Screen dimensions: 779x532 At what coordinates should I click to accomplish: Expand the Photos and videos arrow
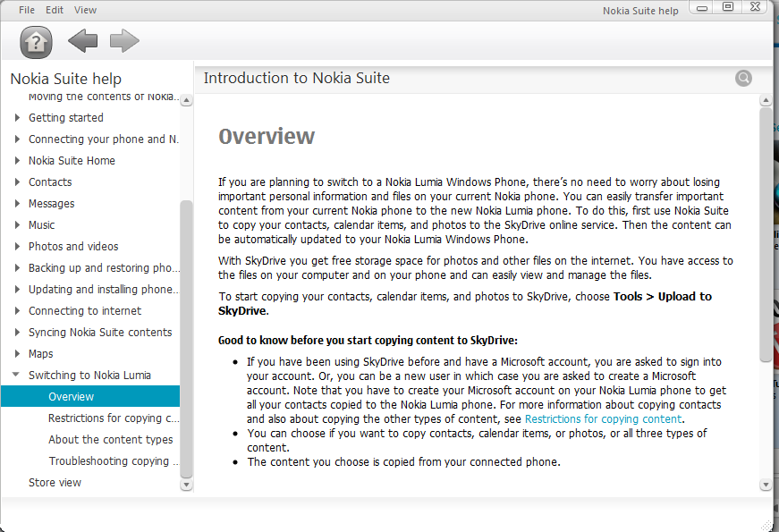click(17, 246)
